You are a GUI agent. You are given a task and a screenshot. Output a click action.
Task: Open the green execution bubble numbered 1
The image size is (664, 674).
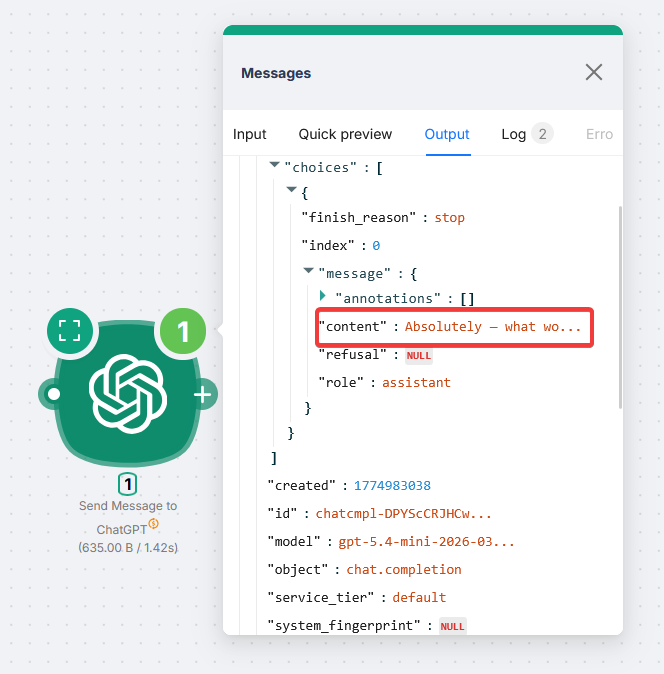click(x=183, y=331)
